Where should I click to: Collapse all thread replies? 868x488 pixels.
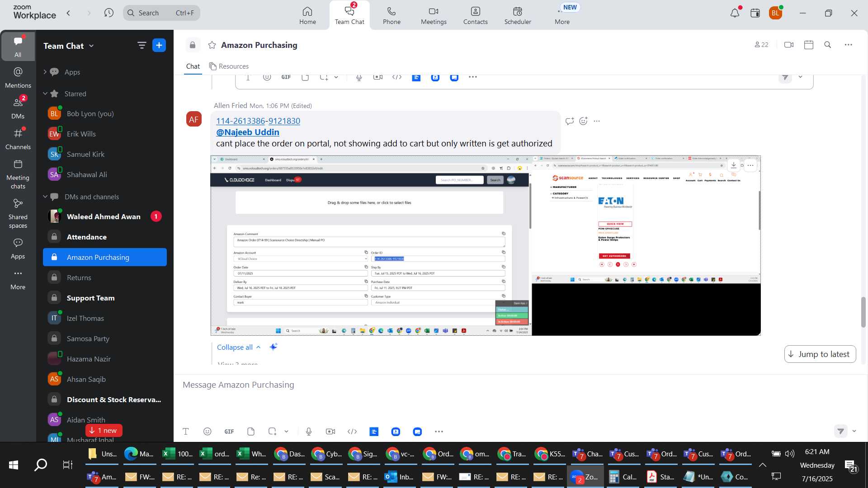pyautogui.click(x=239, y=347)
